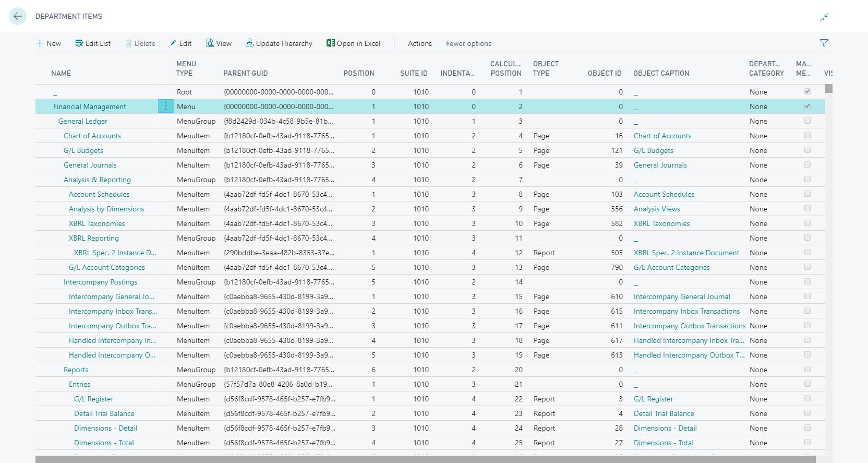This screenshot has width=868, height=463.
Task: Sort by Object Caption column header
Action: (x=661, y=73)
